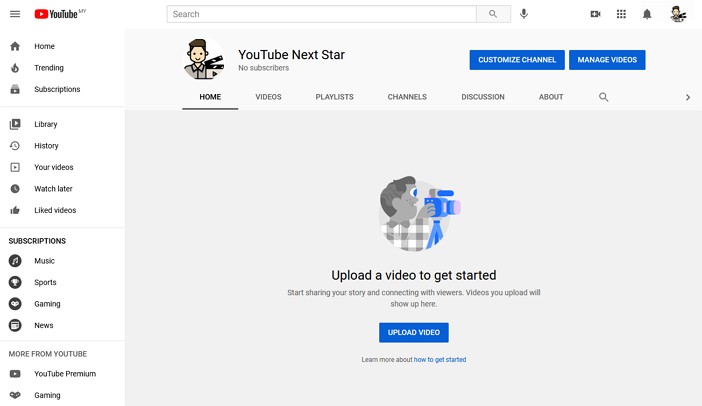Switch to the PLAYLISTS tab
This screenshot has width=702, height=406.
point(334,97)
